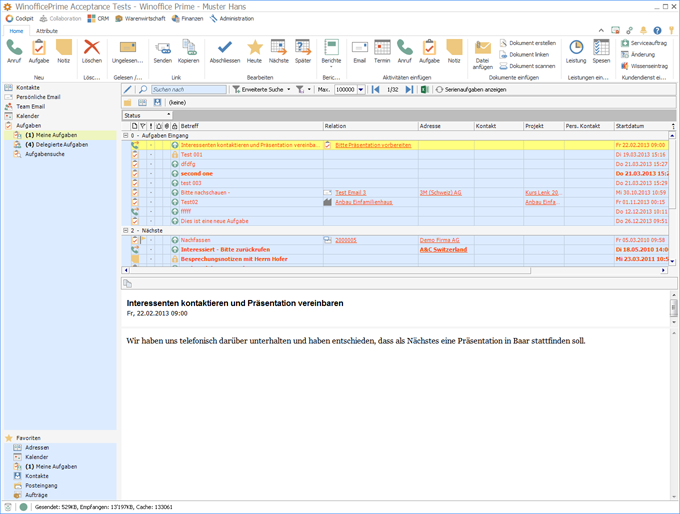
Task: Open the Finanzen module
Action: click(x=187, y=19)
